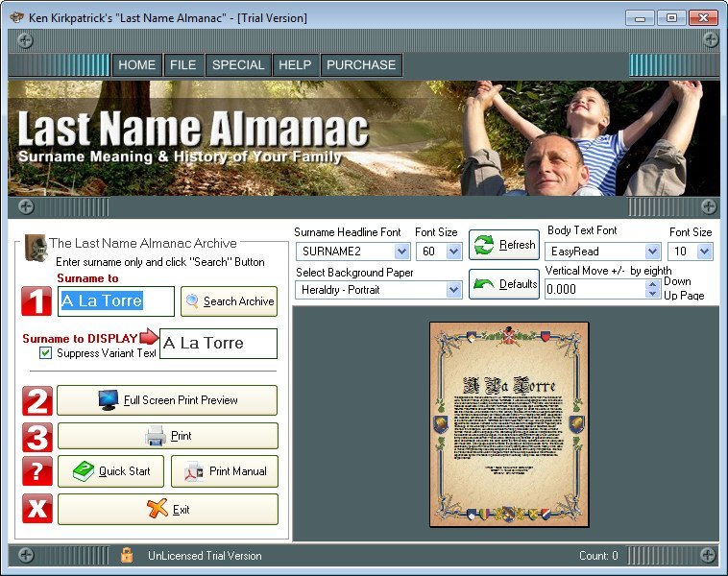728x576 pixels.
Task: Restore settings with Defaults button
Action: [504, 284]
